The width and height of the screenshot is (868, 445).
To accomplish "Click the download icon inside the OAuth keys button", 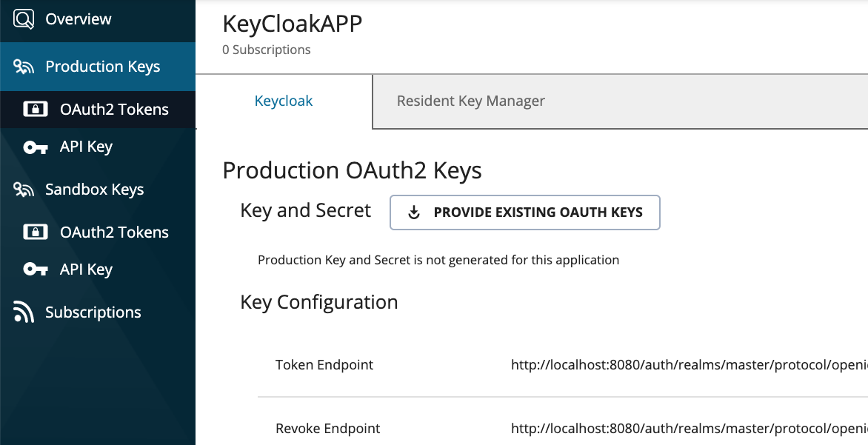I will [x=413, y=212].
